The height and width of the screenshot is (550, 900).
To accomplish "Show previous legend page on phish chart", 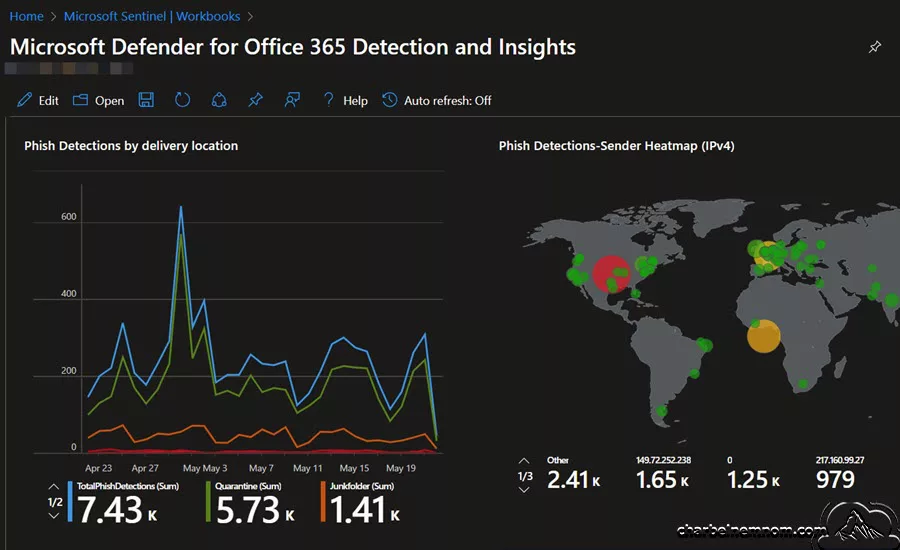I will [x=54, y=487].
